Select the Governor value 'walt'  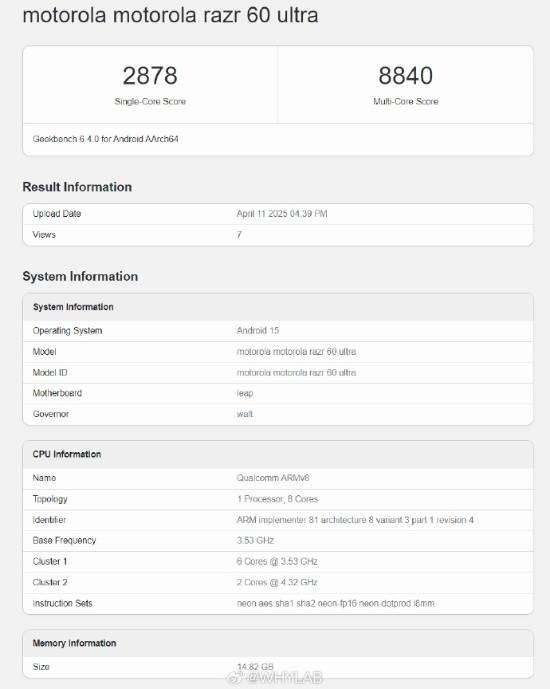(x=244, y=414)
